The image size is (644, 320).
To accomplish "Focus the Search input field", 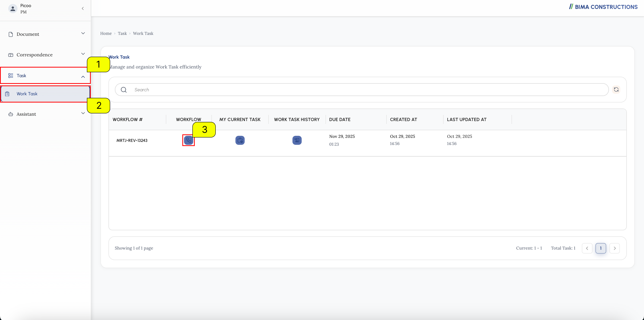I will (362, 90).
